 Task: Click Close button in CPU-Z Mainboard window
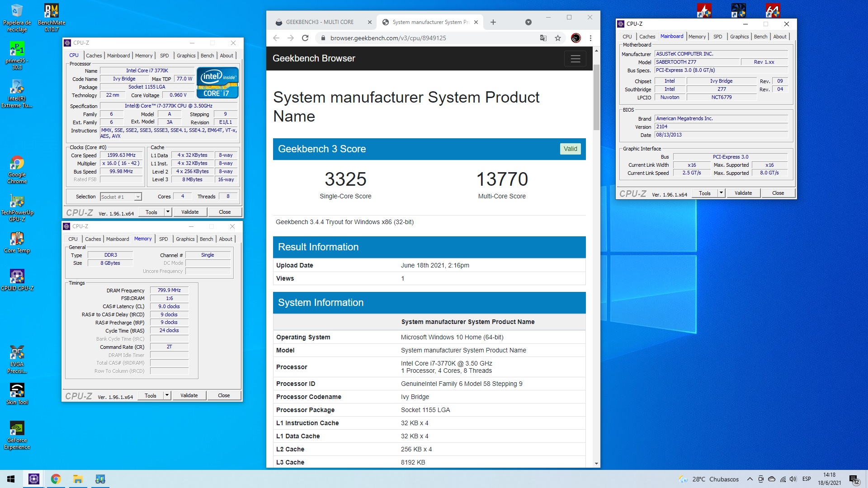pyautogui.click(x=778, y=193)
